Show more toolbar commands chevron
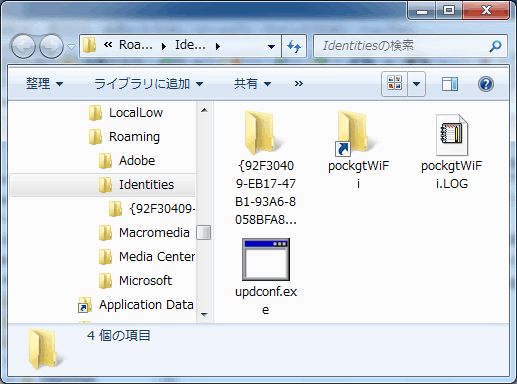The image size is (517, 384). (x=299, y=83)
